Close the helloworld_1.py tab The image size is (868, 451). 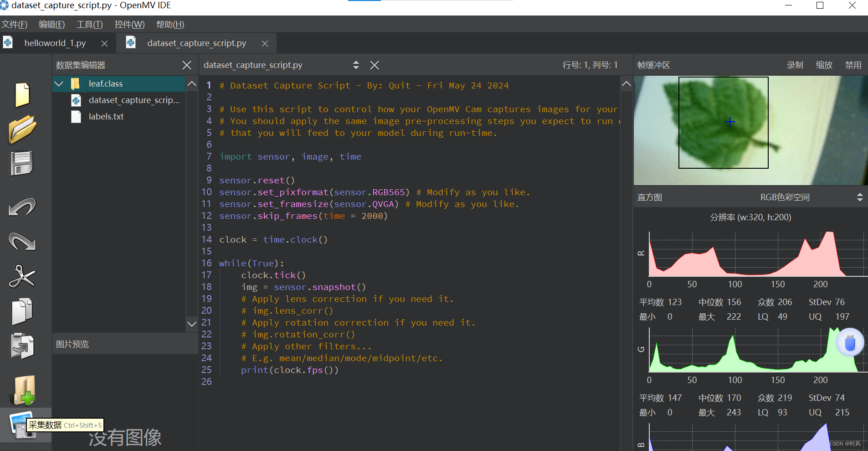click(x=104, y=43)
